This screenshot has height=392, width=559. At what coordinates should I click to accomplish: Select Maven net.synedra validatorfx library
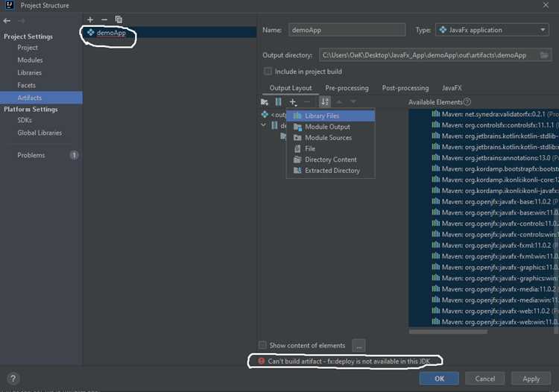click(495, 114)
